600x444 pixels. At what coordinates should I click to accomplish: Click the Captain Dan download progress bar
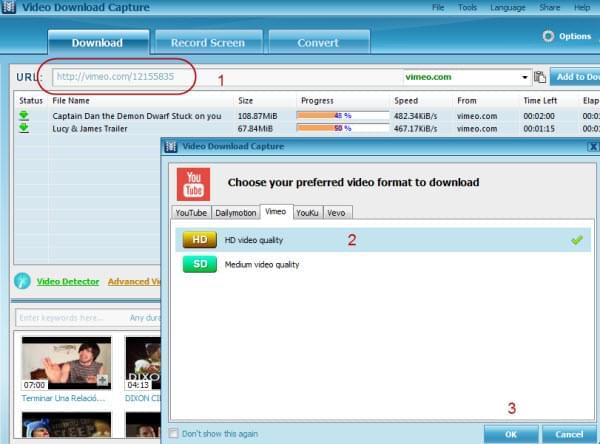pos(342,116)
